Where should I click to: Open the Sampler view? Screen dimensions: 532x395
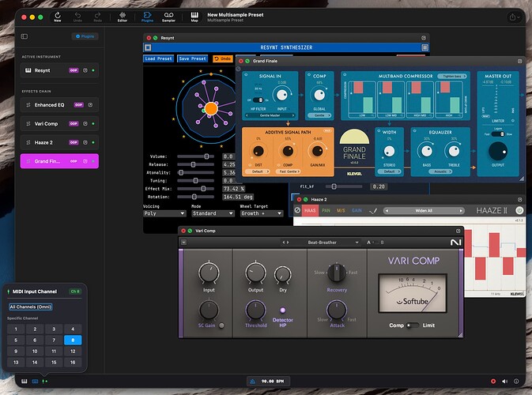[168, 17]
